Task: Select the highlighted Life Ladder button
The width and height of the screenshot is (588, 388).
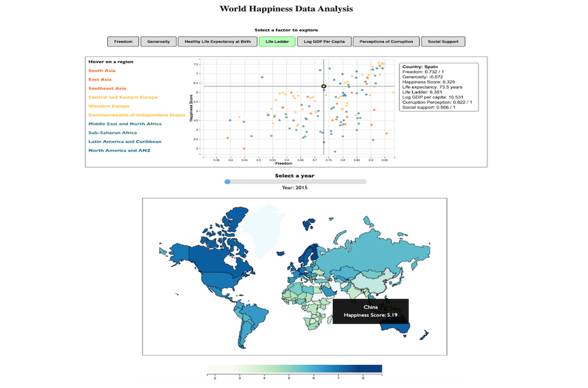Action: 277,42
